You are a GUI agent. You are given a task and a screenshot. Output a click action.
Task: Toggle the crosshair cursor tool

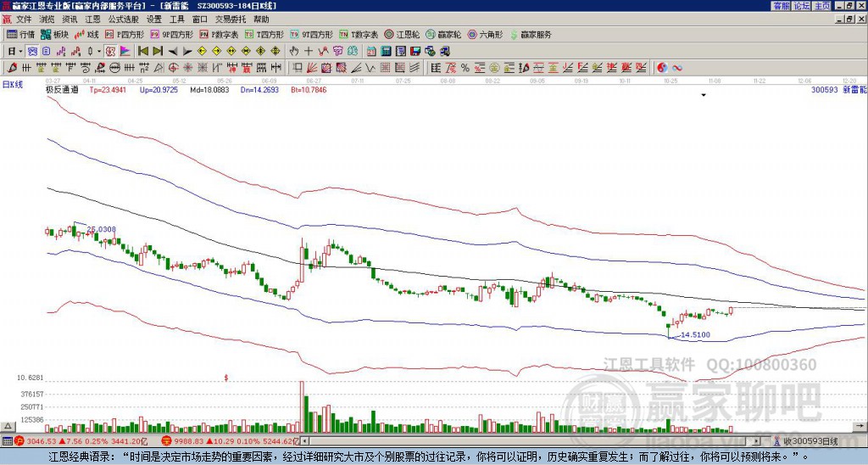pos(309,51)
